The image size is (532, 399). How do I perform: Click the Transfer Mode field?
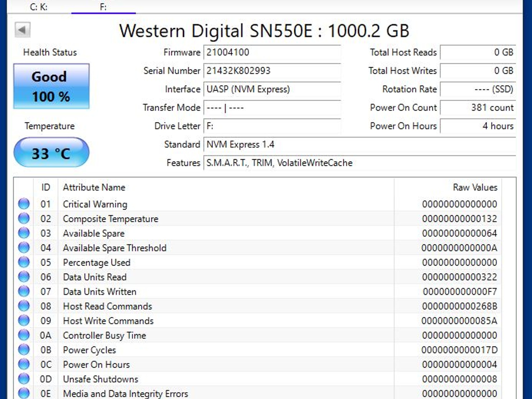[272, 108]
